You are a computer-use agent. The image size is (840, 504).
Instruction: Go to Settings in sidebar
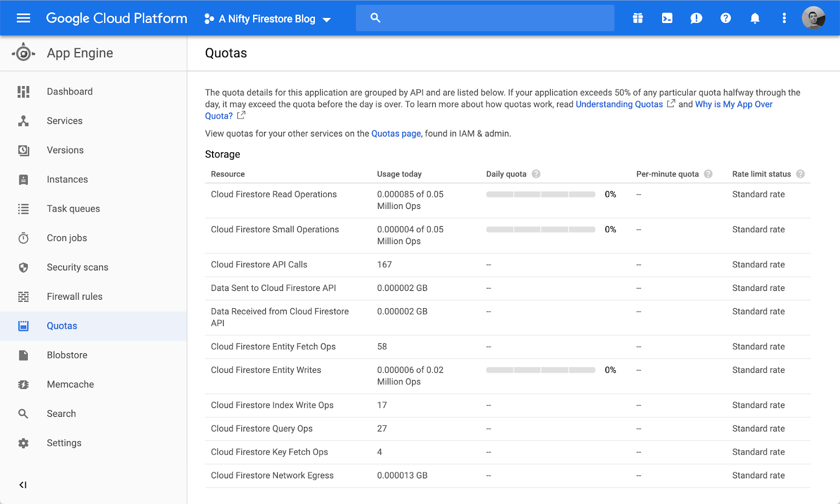point(64,443)
